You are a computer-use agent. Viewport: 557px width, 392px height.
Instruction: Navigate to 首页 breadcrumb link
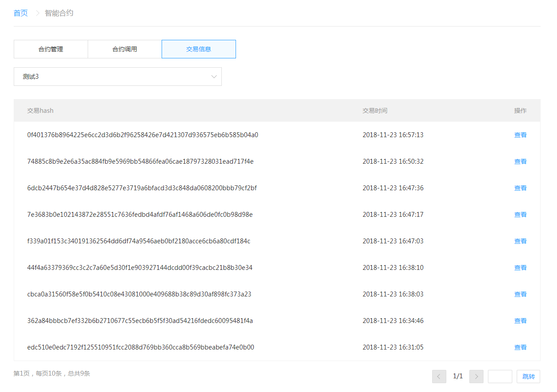[21, 13]
